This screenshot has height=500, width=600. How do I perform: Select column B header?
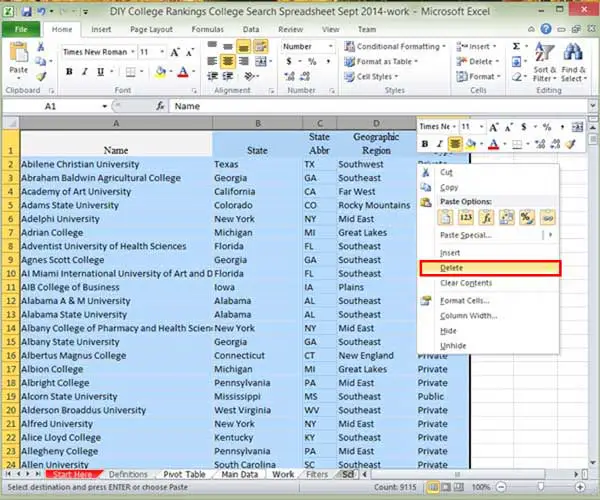(x=258, y=123)
